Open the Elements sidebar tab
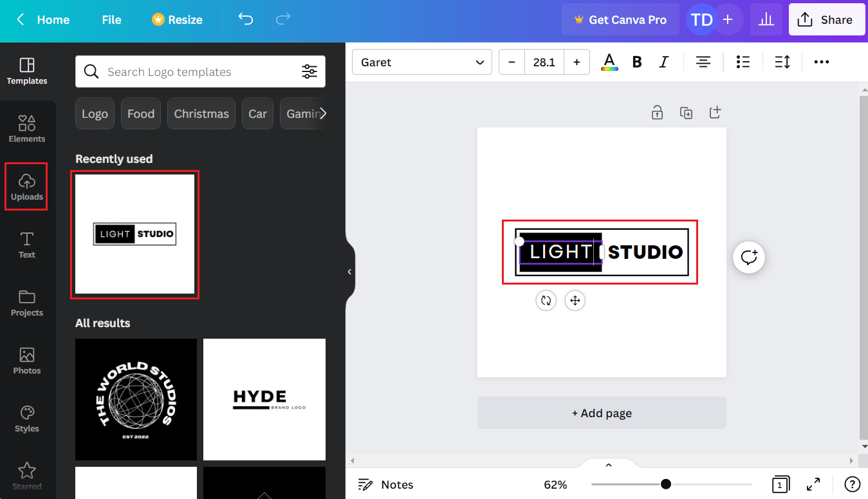868x499 pixels. 27,129
